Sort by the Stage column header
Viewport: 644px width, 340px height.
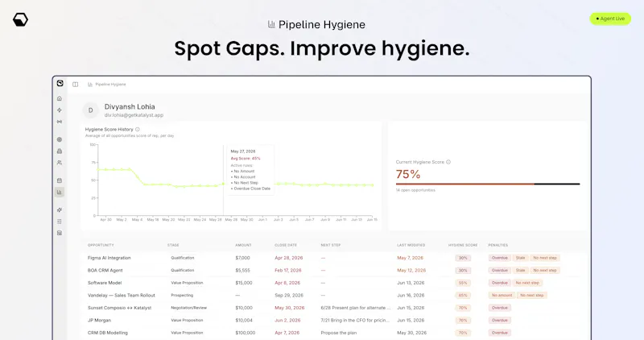pyautogui.click(x=173, y=245)
